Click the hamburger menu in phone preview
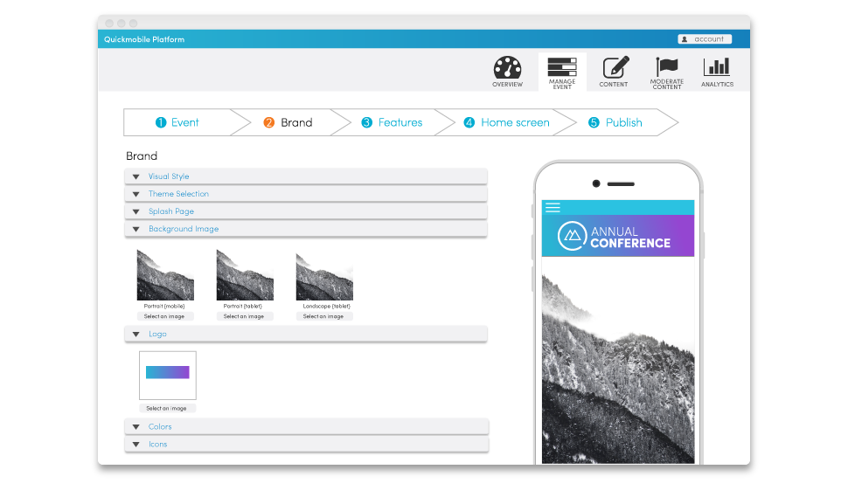Screen dimensions: 848x504 click(553, 208)
